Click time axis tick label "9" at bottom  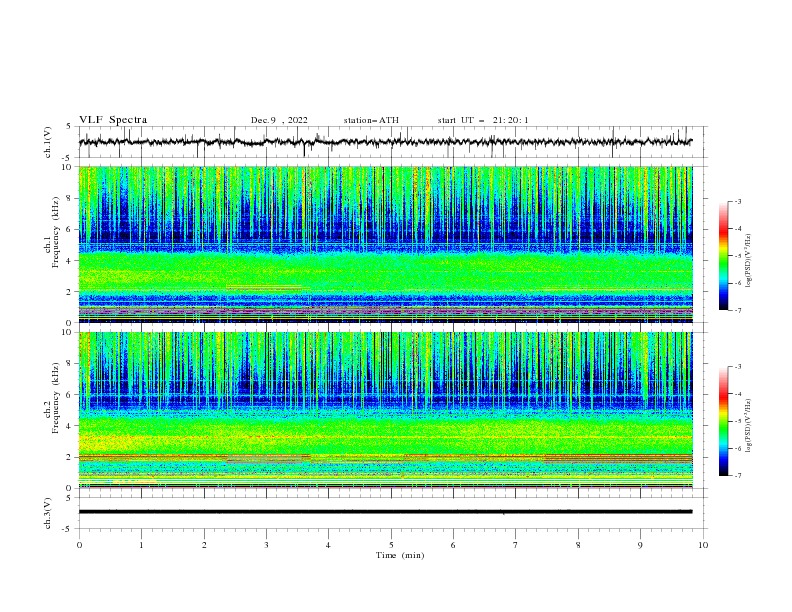click(x=640, y=545)
